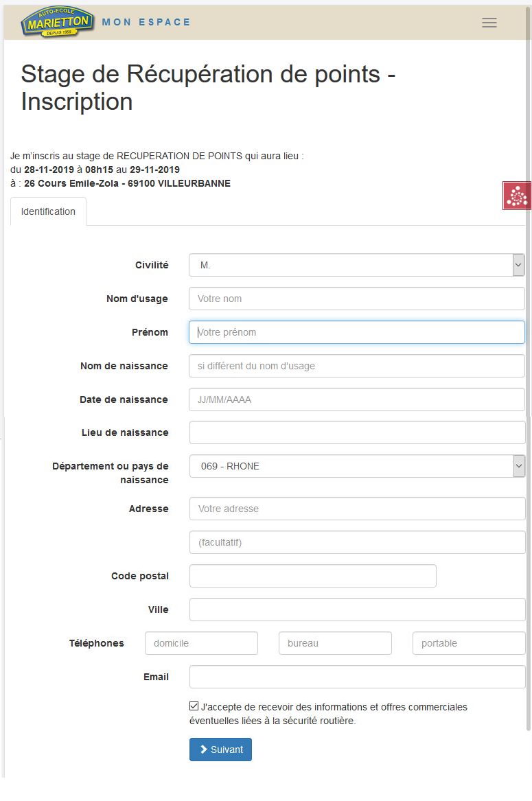532x801 pixels.
Task: Expand the Département ou pays de naissance dropdown
Action: click(x=356, y=466)
